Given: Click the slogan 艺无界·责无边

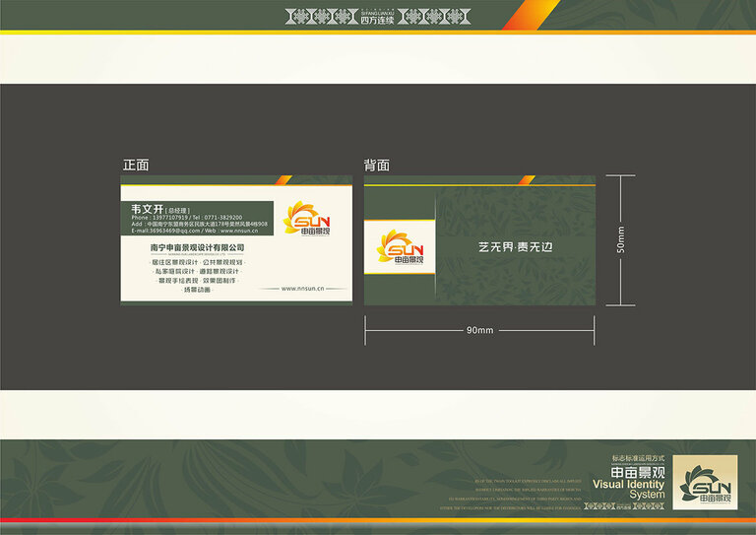Looking at the screenshot, I should pyautogui.click(x=516, y=246).
